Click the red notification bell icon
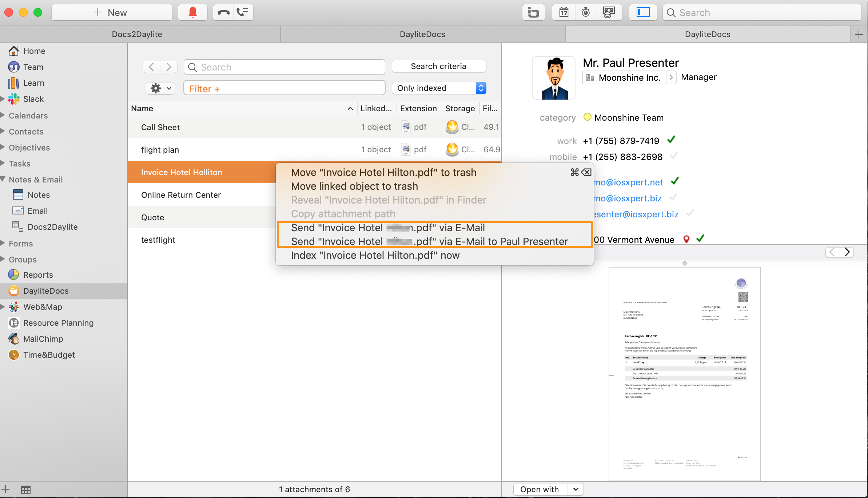 tap(193, 12)
